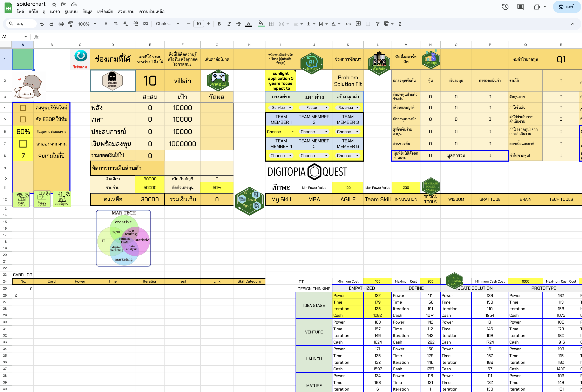582x392 pixels.
Task: Click the สินค้าบริการ green button
Action: 21,200
